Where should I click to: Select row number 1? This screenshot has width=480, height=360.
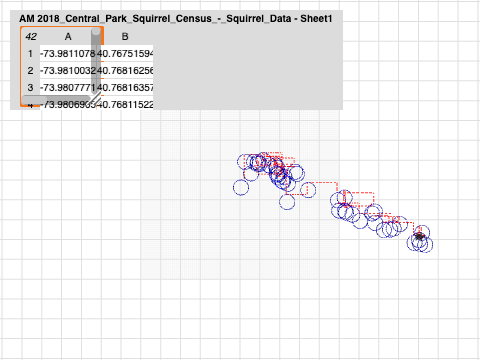pos(30,53)
